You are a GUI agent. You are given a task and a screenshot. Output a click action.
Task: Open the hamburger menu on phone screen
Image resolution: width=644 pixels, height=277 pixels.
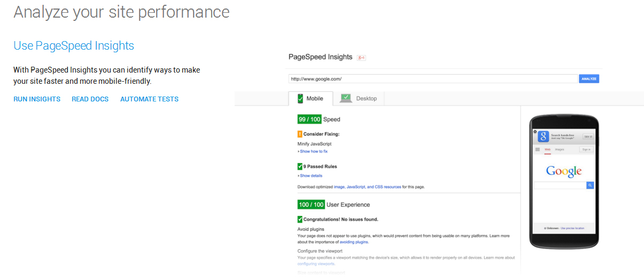coord(538,149)
